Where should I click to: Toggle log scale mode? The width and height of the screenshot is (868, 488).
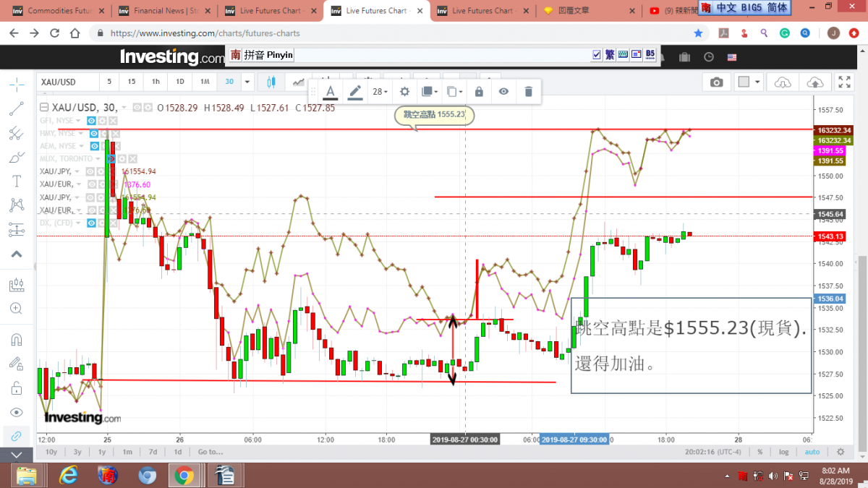(x=784, y=452)
